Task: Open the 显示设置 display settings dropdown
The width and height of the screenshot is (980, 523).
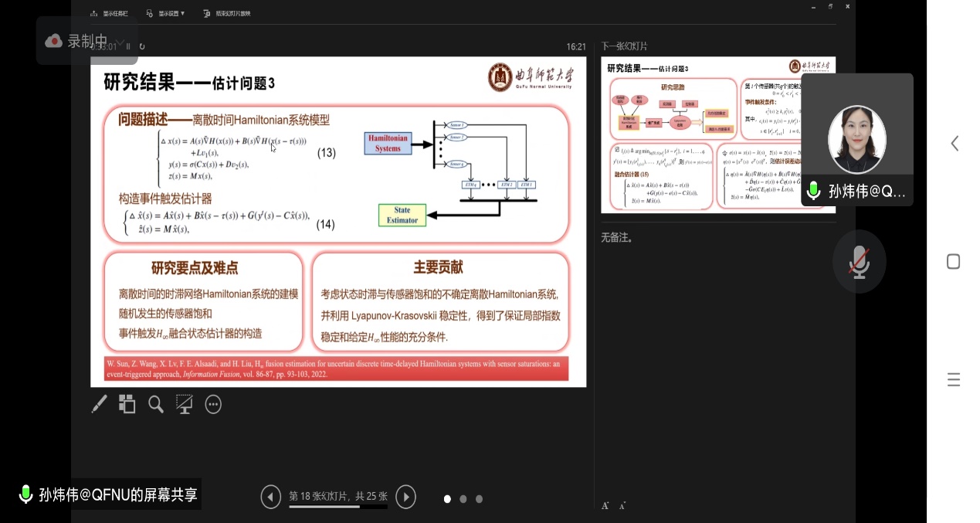Action: click(165, 13)
